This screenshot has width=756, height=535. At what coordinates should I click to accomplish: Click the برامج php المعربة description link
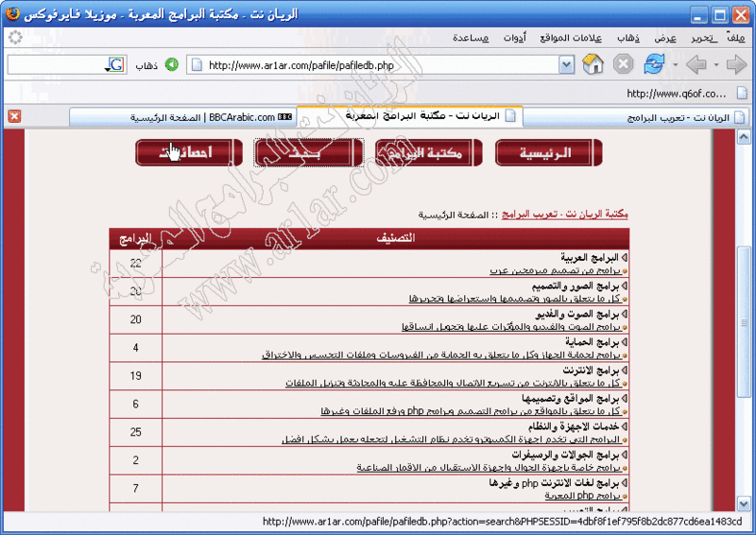[x=583, y=495]
